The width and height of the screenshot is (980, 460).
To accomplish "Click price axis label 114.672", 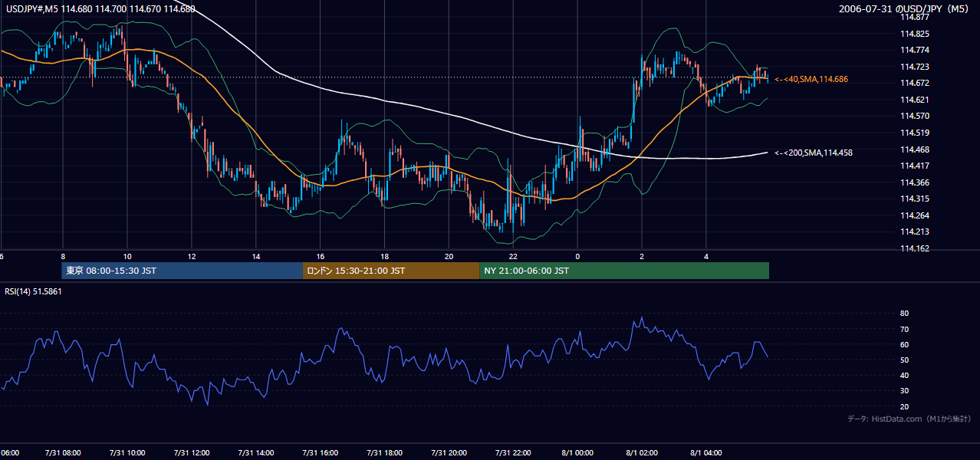I will tap(915, 83).
